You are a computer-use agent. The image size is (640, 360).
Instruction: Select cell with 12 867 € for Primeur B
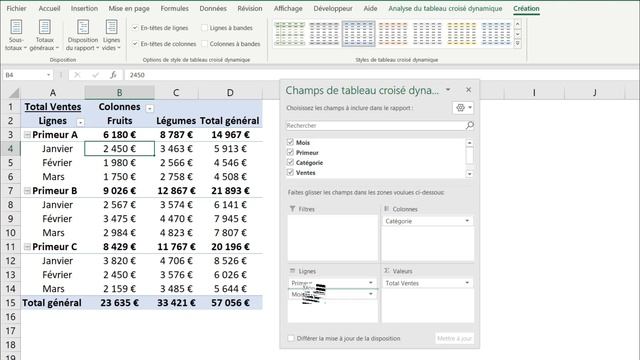click(x=176, y=191)
